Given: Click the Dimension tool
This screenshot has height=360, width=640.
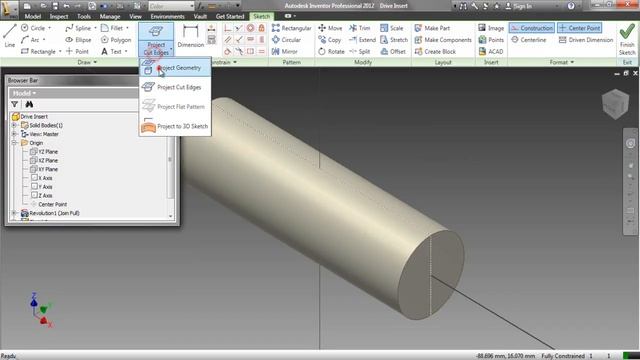Looking at the screenshot, I should pos(191,36).
